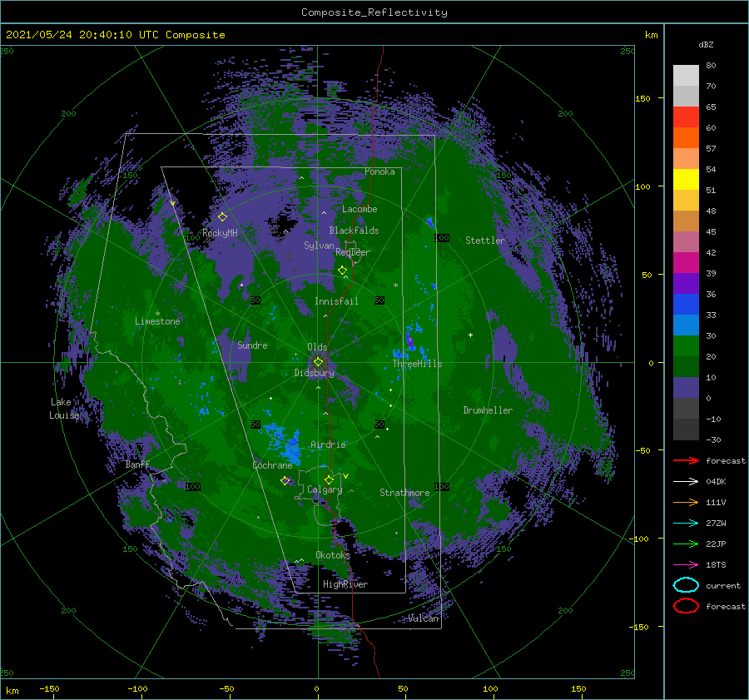Select the Lacombe label
The image size is (749, 700).
click(x=360, y=209)
